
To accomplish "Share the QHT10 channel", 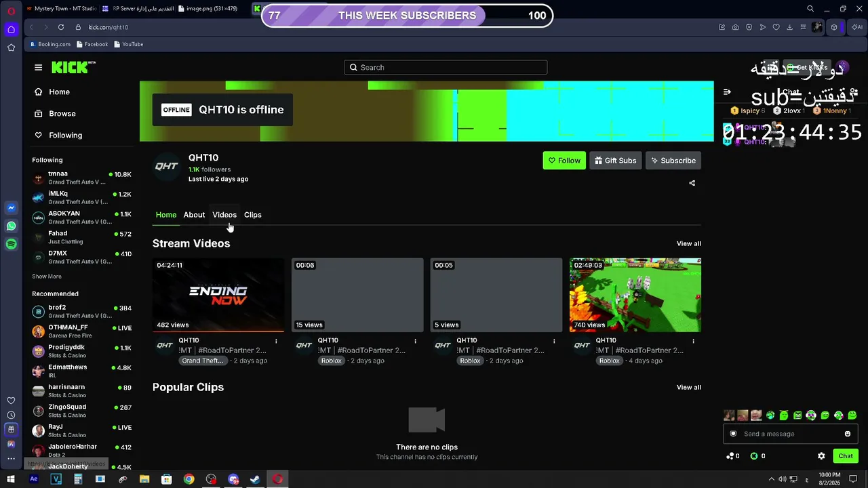I will pyautogui.click(x=692, y=183).
